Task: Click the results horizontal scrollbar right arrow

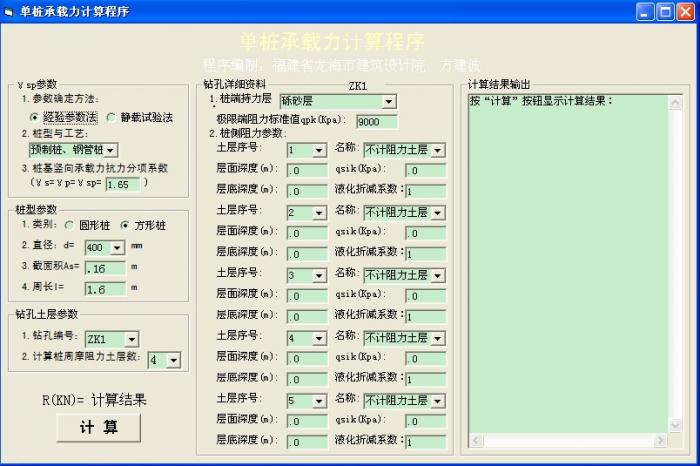Action: point(674,441)
